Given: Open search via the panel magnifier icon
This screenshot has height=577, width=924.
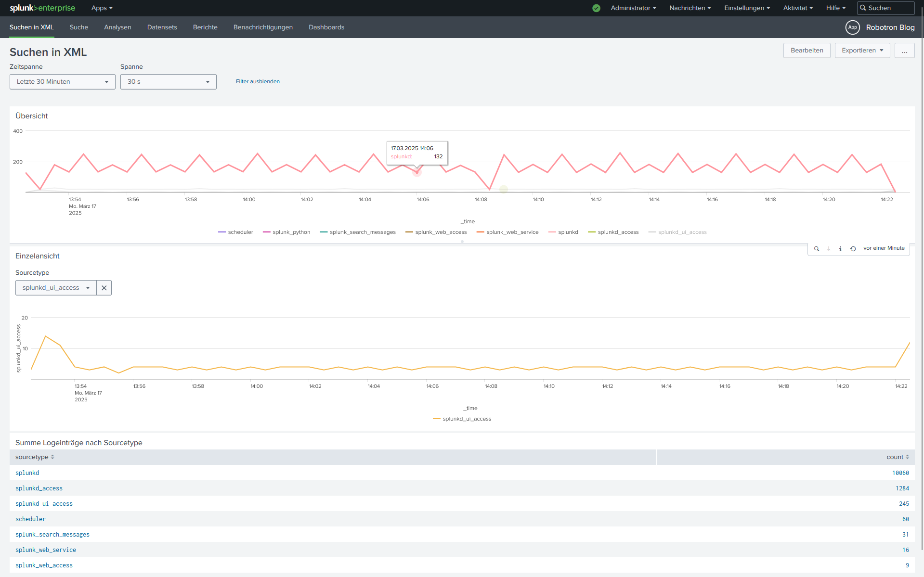Looking at the screenshot, I should [817, 249].
